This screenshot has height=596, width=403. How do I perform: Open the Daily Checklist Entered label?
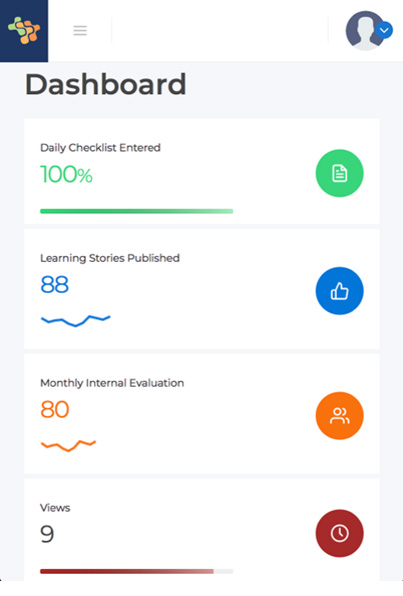pos(100,147)
